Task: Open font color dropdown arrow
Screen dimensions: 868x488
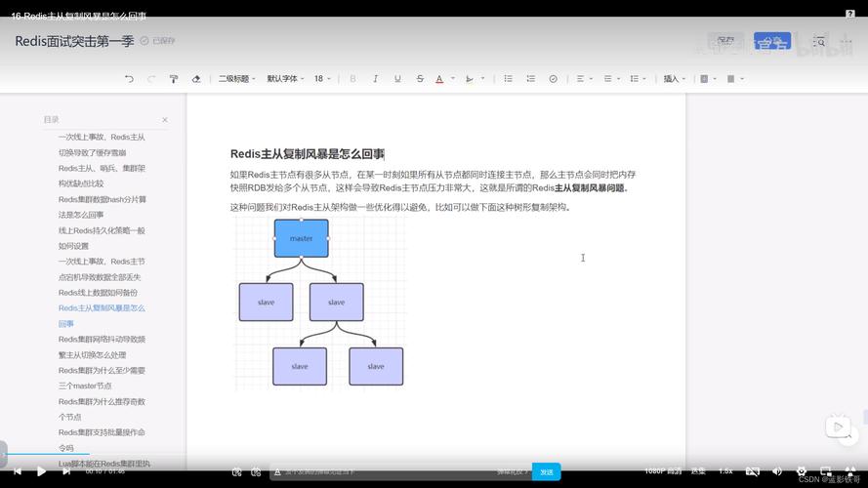Action: [x=453, y=79]
